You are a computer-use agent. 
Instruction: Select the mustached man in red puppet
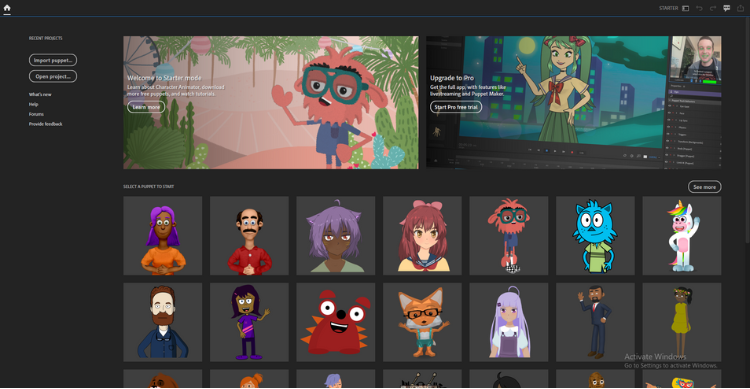point(249,236)
